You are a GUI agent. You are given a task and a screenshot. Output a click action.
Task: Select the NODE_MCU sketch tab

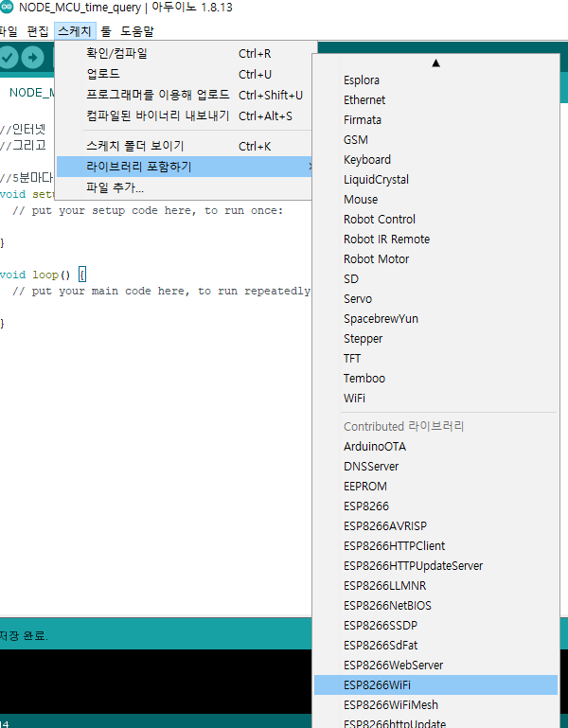coord(31,93)
